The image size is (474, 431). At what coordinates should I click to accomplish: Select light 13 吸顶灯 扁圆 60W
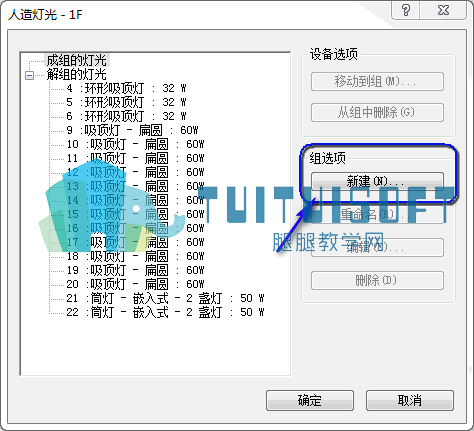[x=135, y=186]
